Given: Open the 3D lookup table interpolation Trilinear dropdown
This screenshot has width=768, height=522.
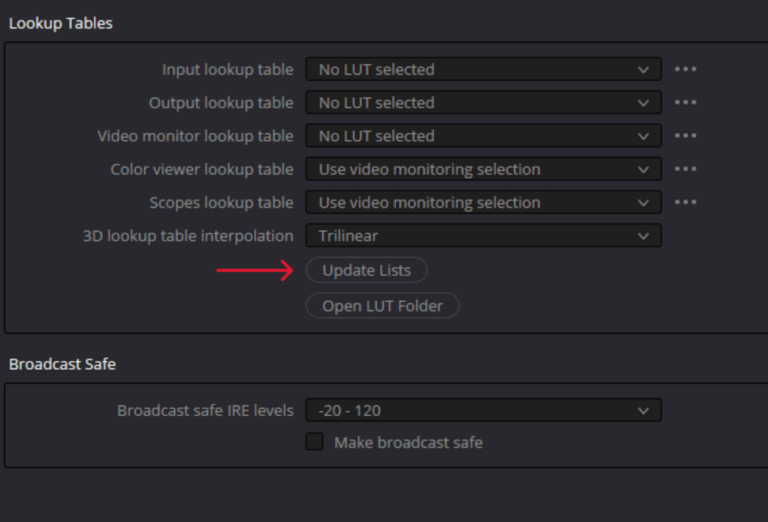Looking at the screenshot, I should pos(483,236).
